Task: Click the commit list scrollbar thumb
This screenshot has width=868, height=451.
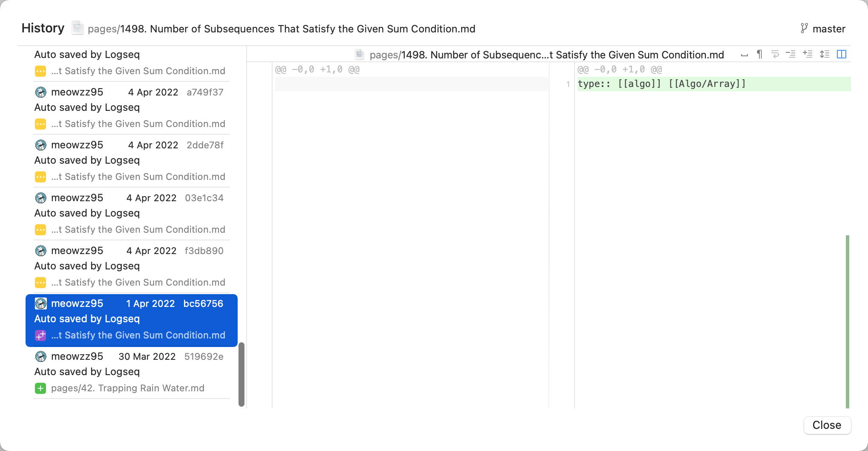Action: coord(241,373)
